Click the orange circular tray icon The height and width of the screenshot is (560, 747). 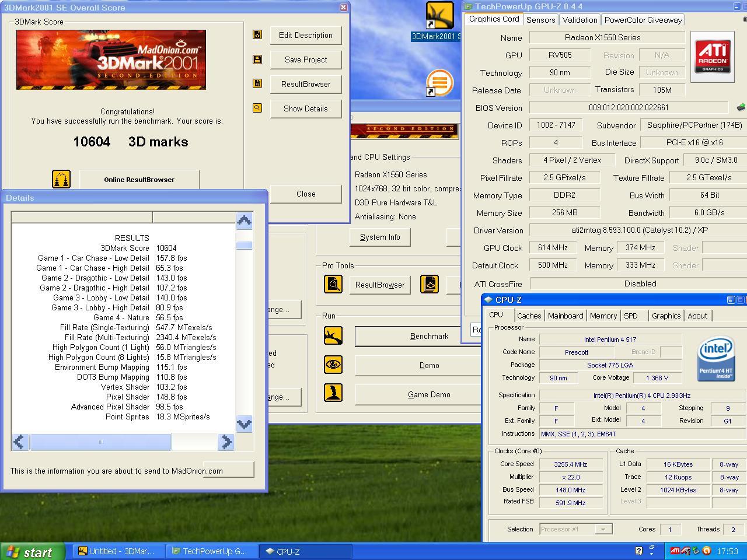pyautogui.click(x=706, y=551)
